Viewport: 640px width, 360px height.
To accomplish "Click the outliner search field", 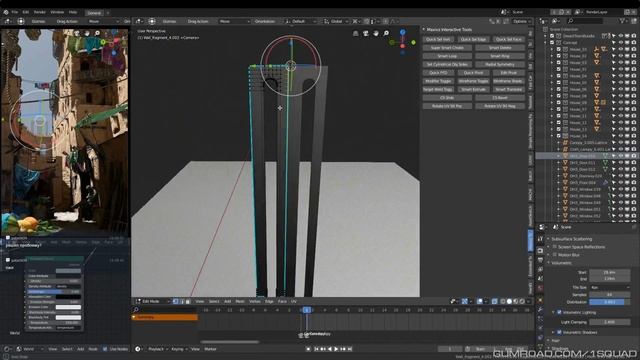I will point(584,21).
